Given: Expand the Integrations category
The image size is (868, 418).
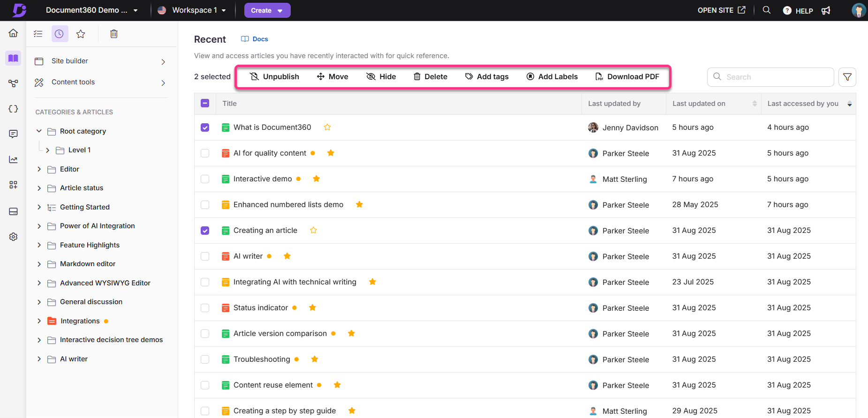Looking at the screenshot, I should [39, 321].
